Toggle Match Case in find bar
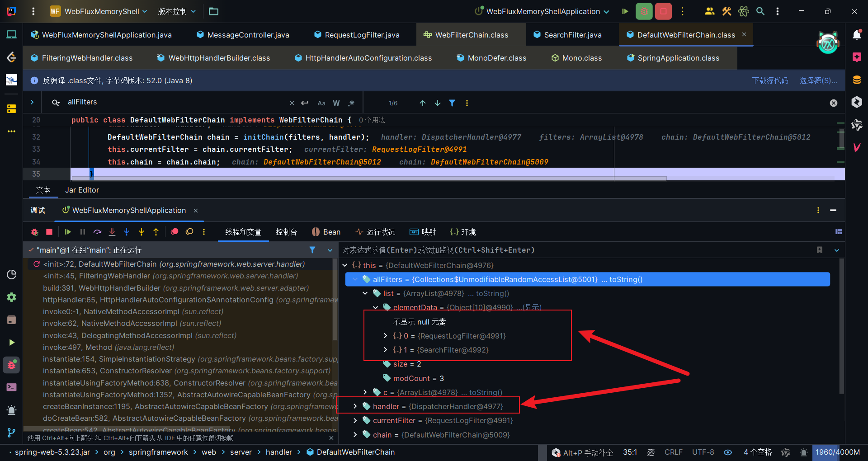Image resolution: width=868 pixels, height=461 pixels. click(321, 103)
